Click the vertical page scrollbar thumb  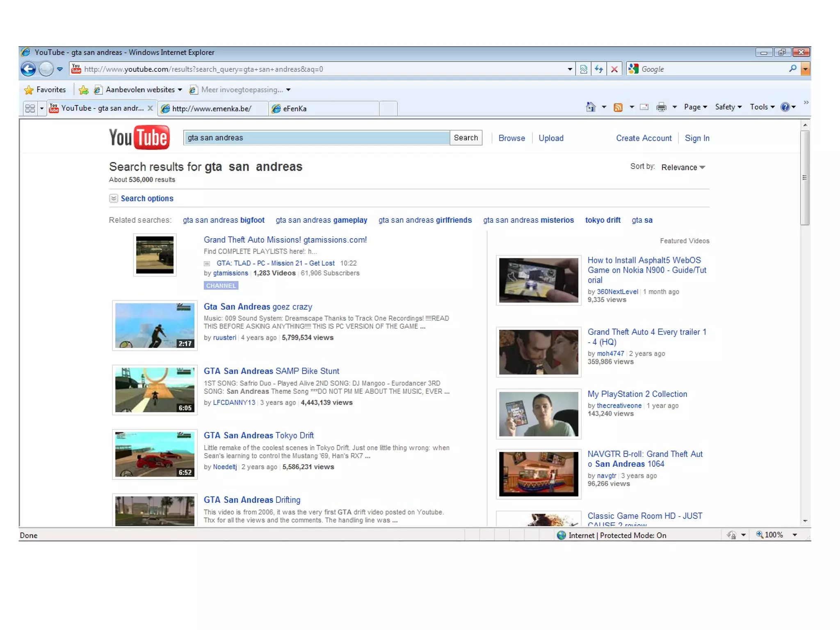pos(805,178)
